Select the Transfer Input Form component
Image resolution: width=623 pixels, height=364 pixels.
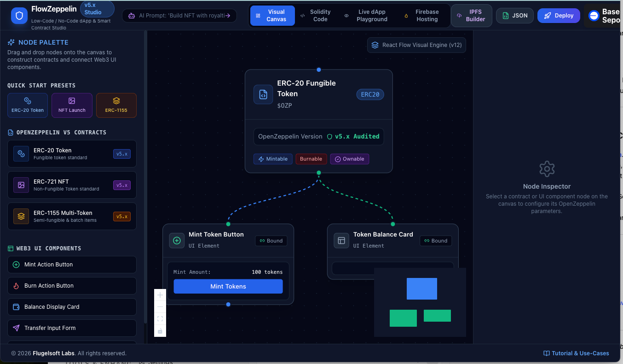tap(72, 328)
